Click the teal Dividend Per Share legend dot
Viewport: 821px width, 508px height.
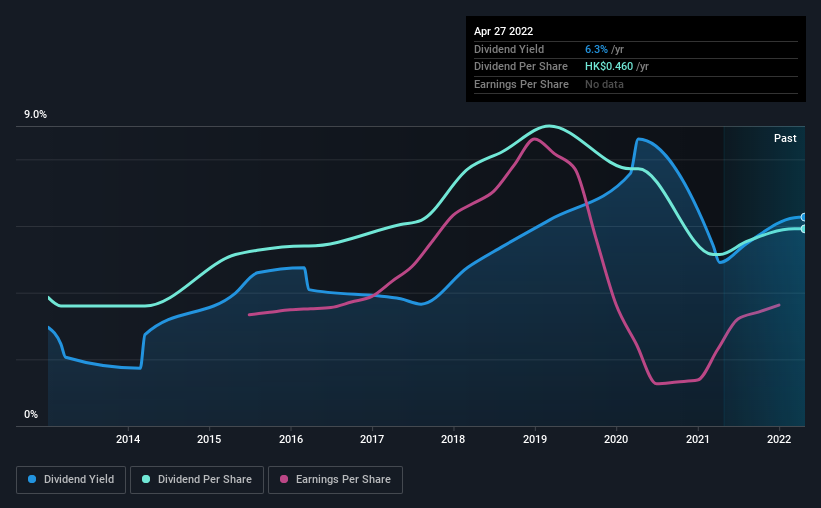147,479
